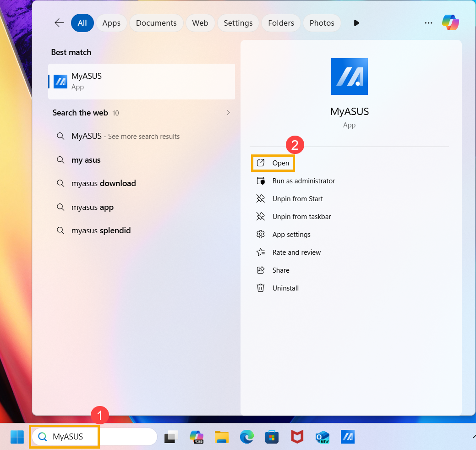This screenshot has height=450, width=476.
Task: Open App settings for MyASUS
Action: pos(284,235)
